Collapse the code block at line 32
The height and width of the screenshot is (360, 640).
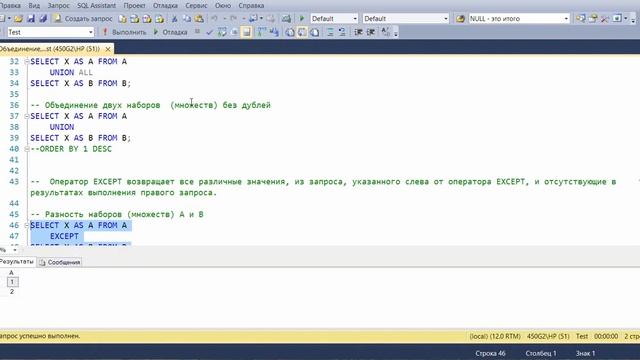point(27,62)
